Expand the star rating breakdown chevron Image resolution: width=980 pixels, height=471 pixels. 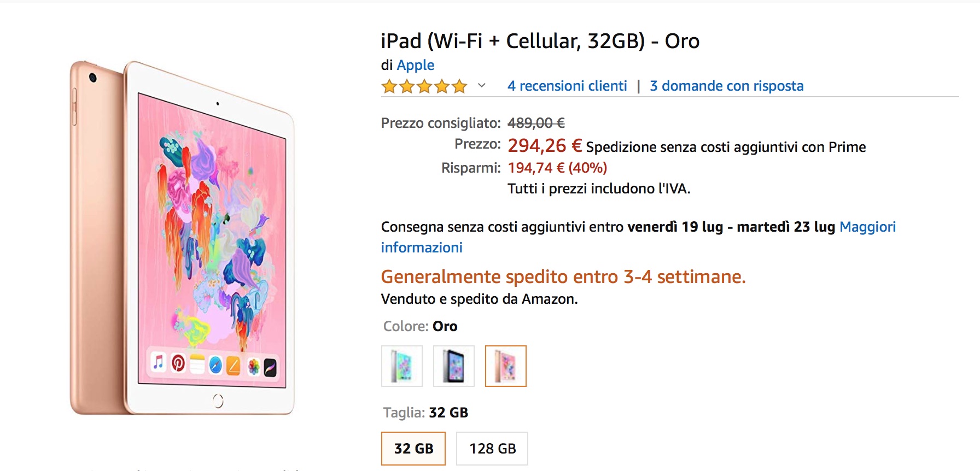[x=481, y=86]
